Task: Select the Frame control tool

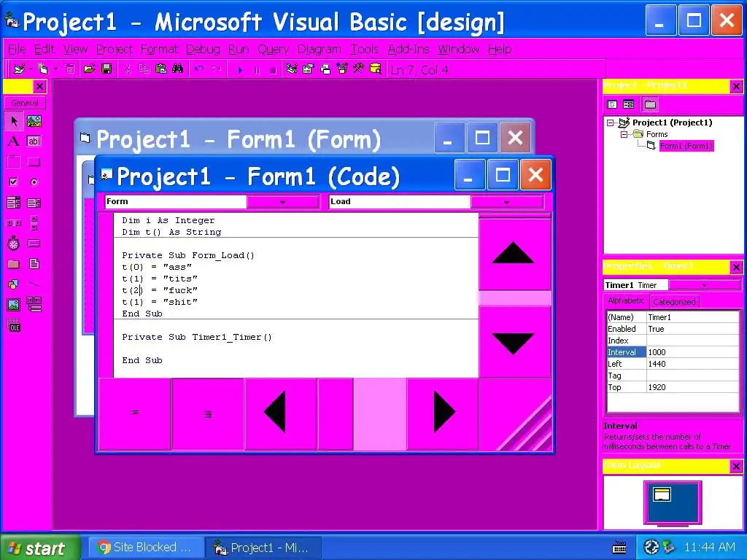Action: click(x=14, y=161)
